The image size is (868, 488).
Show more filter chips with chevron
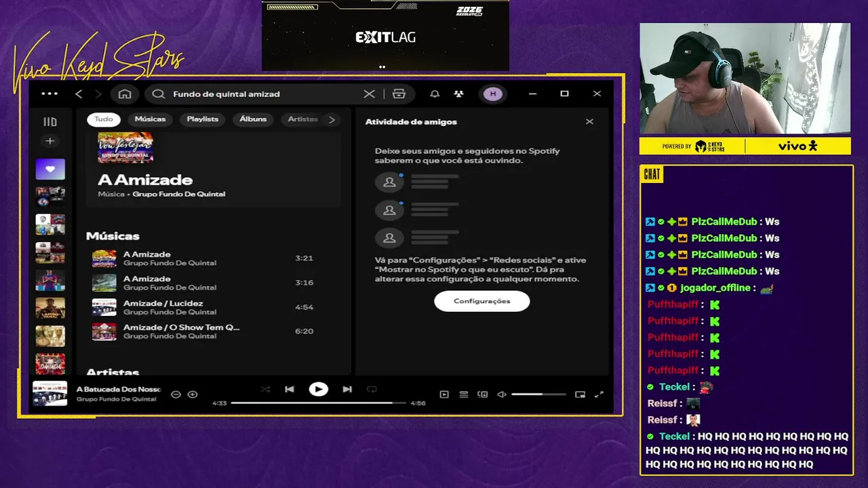[x=332, y=119]
